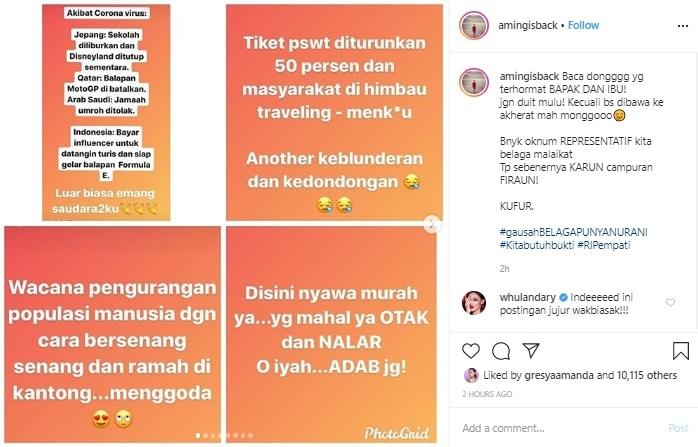
Task: Share post with paper plane icon
Action: tap(531, 350)
